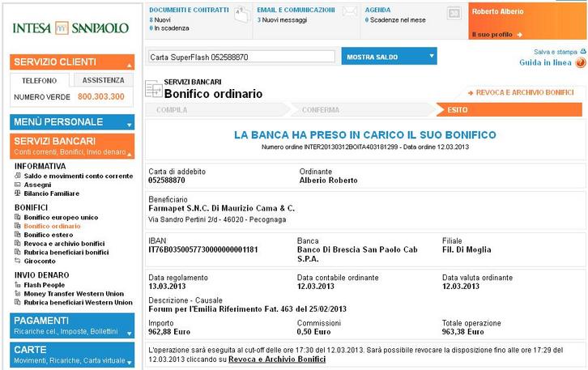Click the Documenti e Contratti folder icon
Image resolution: width=588 pixels, height=370 pixels.
[x=241, y=13]
